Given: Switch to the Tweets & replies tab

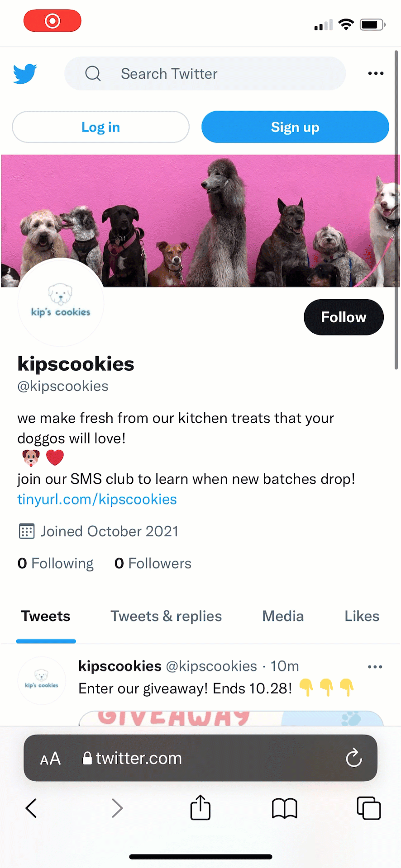Looking at the screenshot, I should (166, 616).
